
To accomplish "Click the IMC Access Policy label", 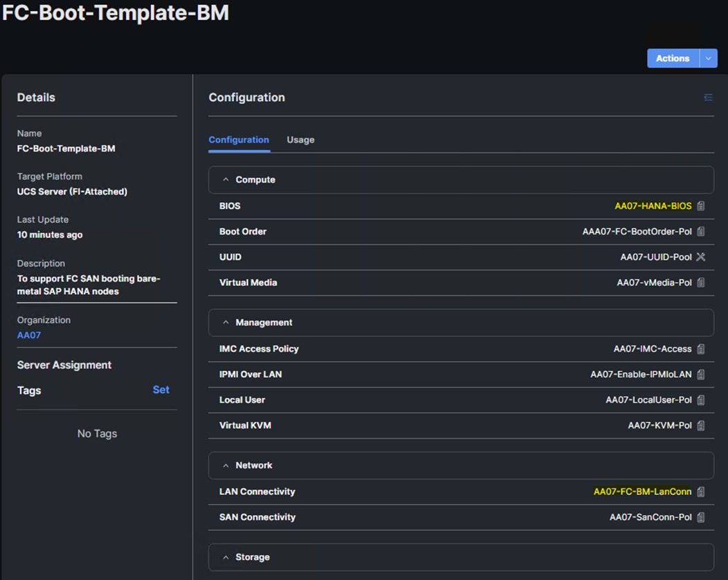I will (258, 348).
